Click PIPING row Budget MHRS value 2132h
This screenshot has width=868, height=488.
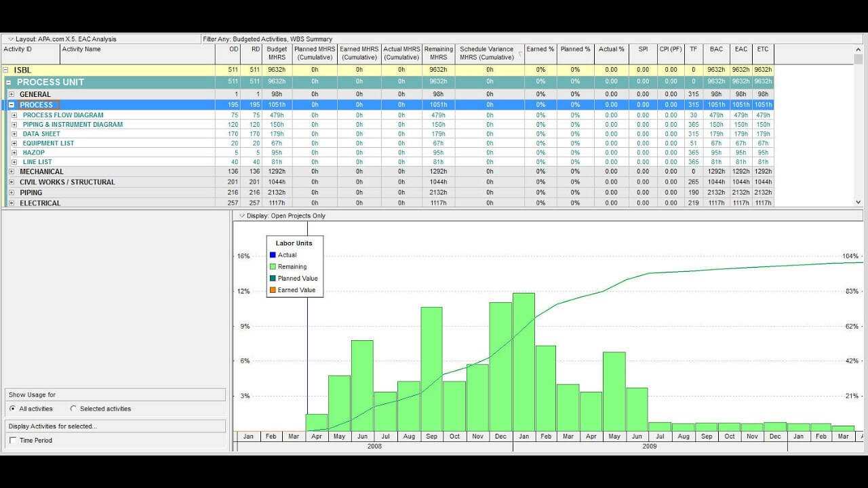(x=277, y=193)
